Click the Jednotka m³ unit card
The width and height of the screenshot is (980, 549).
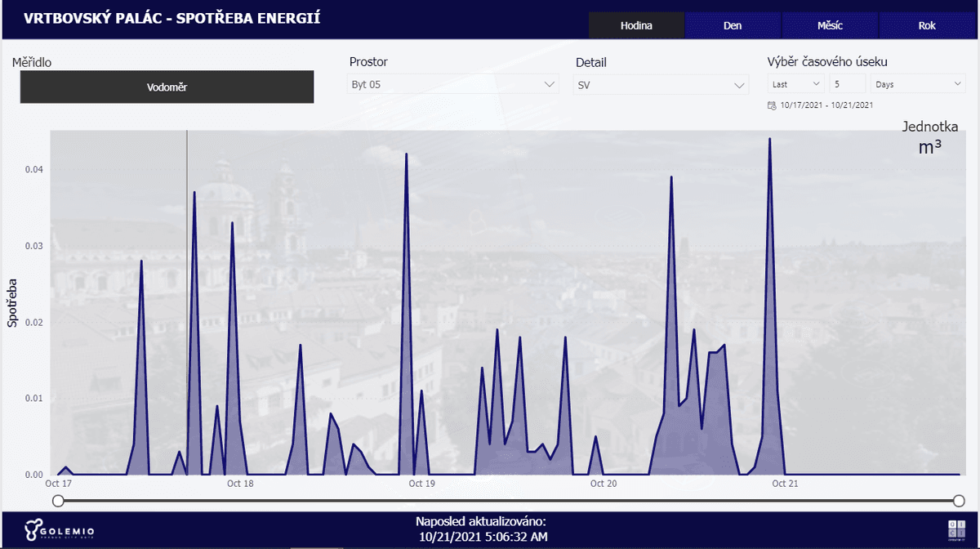coord(929,138)
